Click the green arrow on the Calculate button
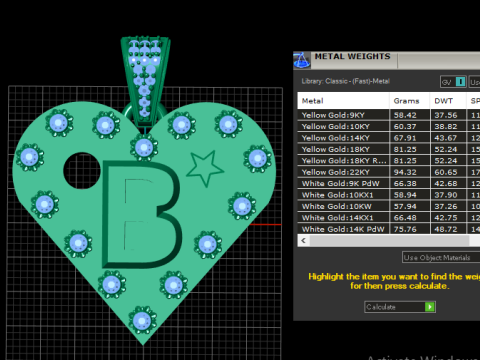The height and width of the screenshot is (360, 480). (430, 307)
